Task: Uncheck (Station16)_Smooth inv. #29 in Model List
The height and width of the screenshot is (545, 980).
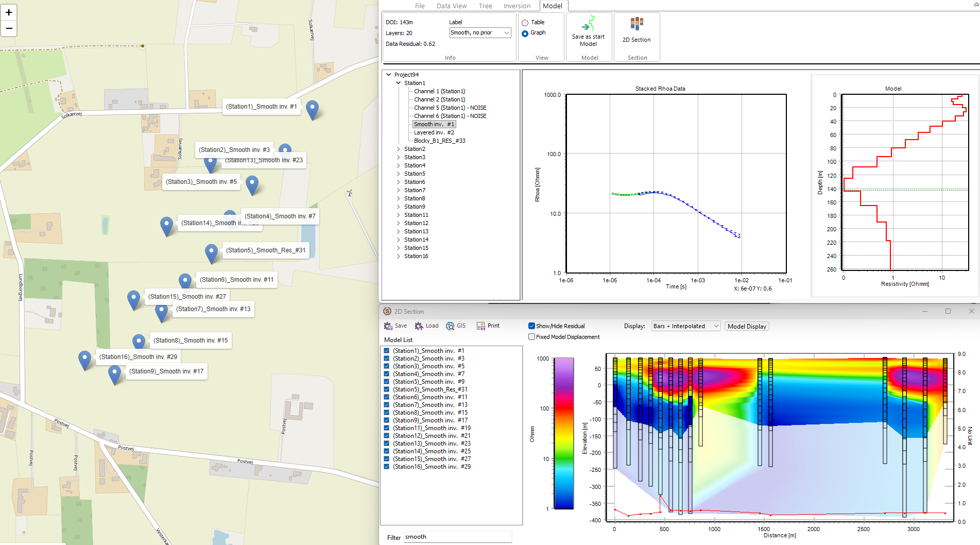Action: pyautogui.click(x=387, y=467)
